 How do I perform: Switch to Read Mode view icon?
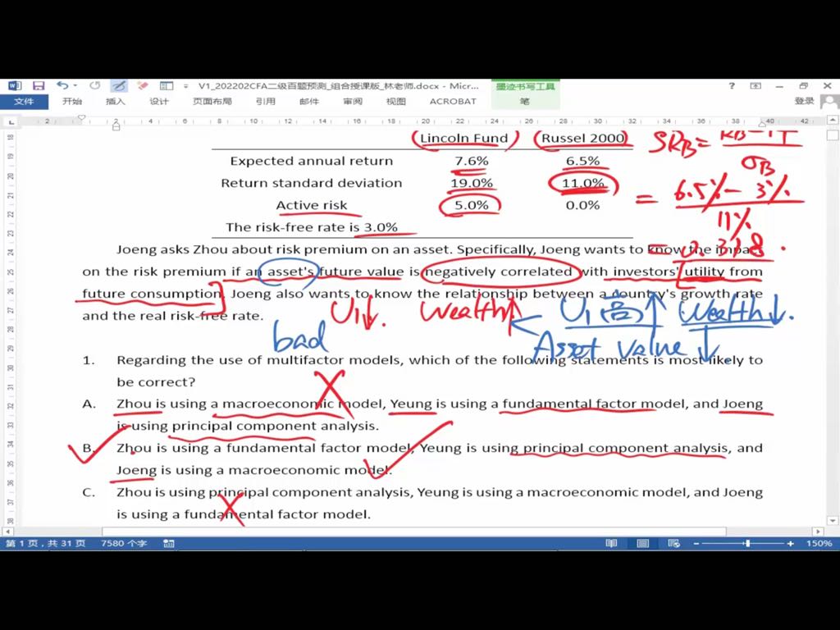pyautogui.click(x=611, y=543)
